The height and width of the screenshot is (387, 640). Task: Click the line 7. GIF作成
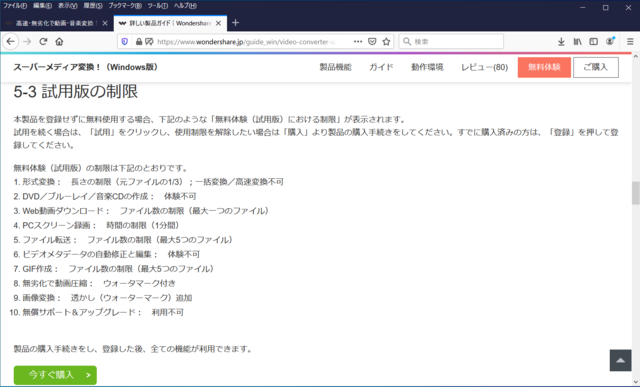[114, 269]
